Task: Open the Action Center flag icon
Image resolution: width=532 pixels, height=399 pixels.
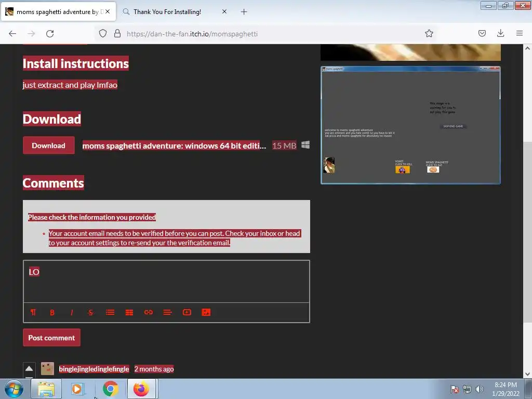Action: click(454, 389)
